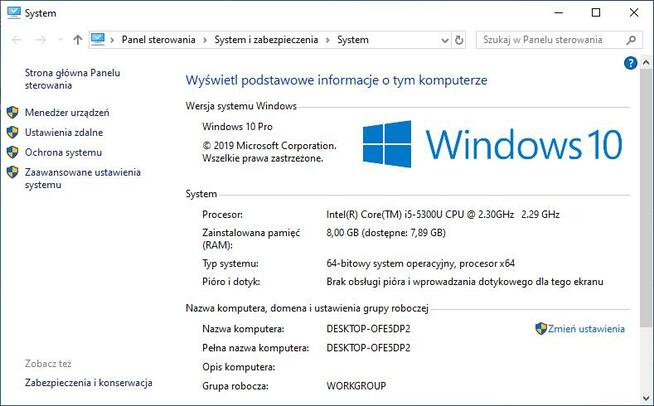Click the shield icon beside 'Menedżer urządzeń'
This screenshot has height=406, width=654.
pyautogui.click(x=13, y=112)
